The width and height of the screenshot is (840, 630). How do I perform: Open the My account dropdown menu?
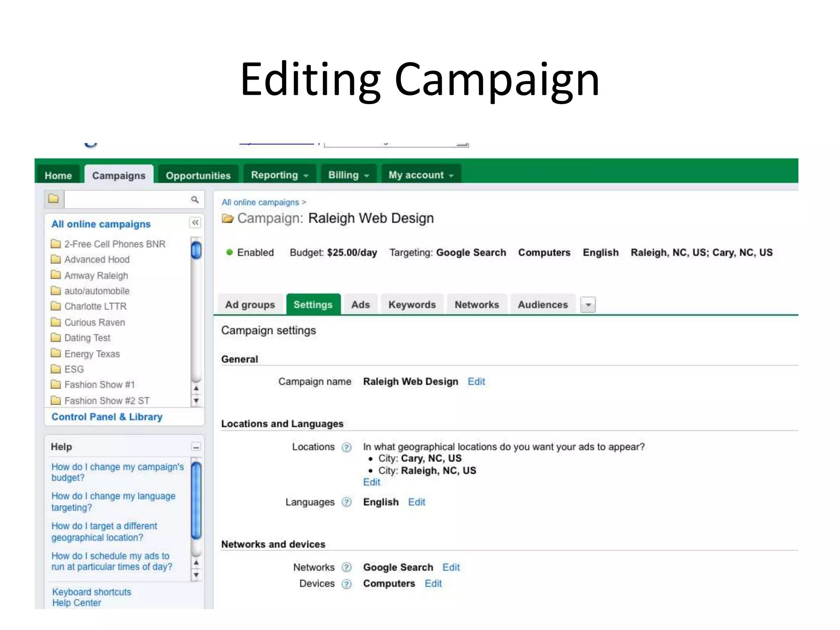coord(421,175)
